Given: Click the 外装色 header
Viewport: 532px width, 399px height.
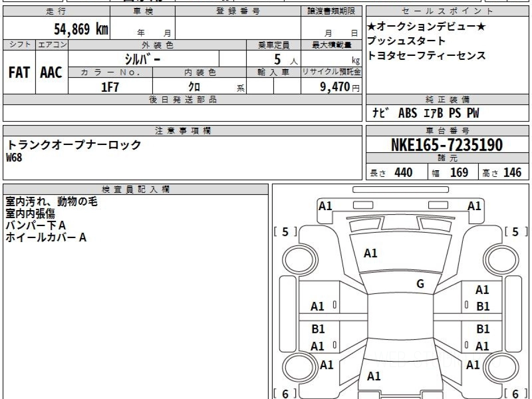Looking at the screenshot, I should click(157, 45).
